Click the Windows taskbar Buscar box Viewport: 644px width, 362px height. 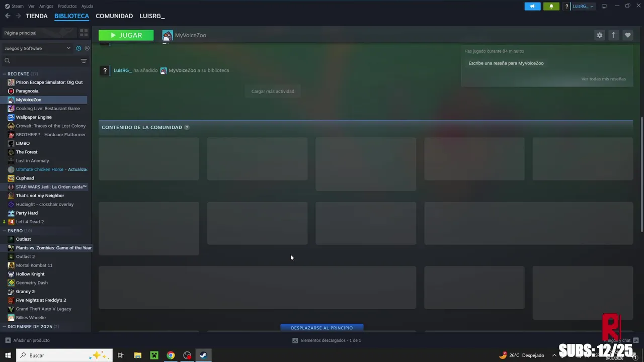pyautogui.click(x=64, y=355)
